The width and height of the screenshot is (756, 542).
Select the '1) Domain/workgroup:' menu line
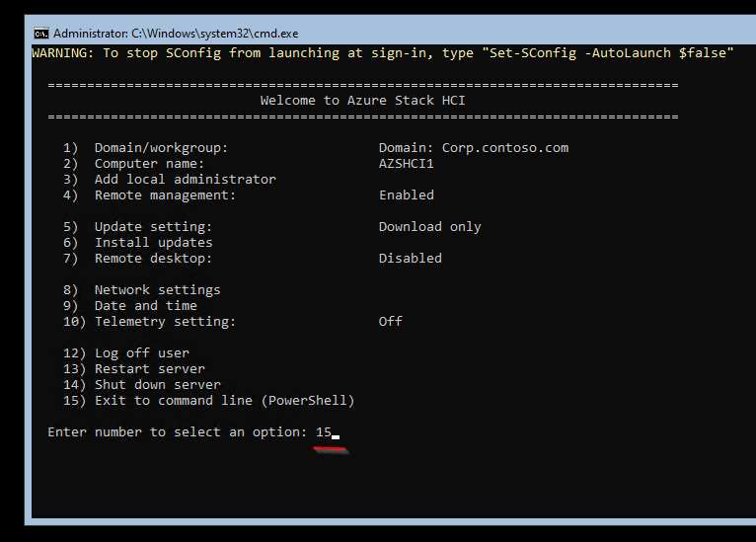tap(145, 147)
